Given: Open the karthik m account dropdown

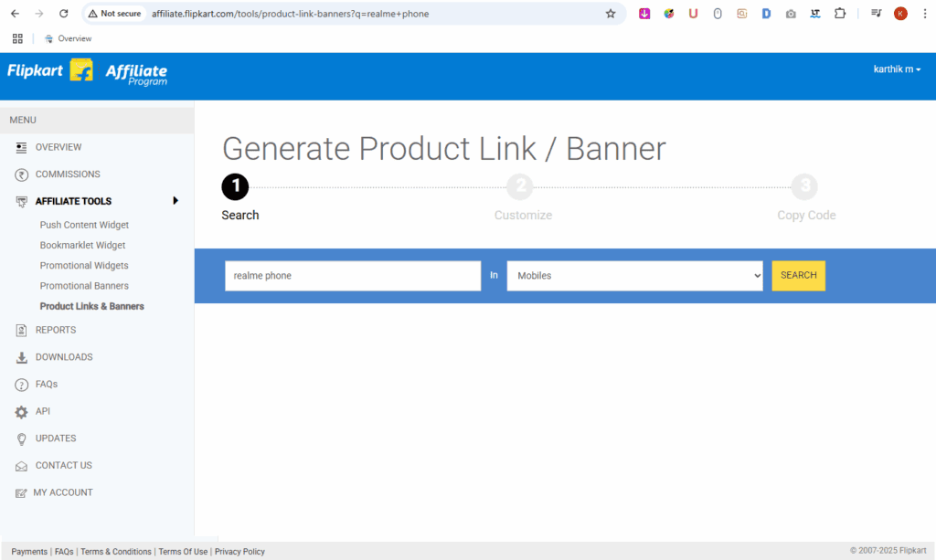Looking at the screenshot, I should (897, 69).
